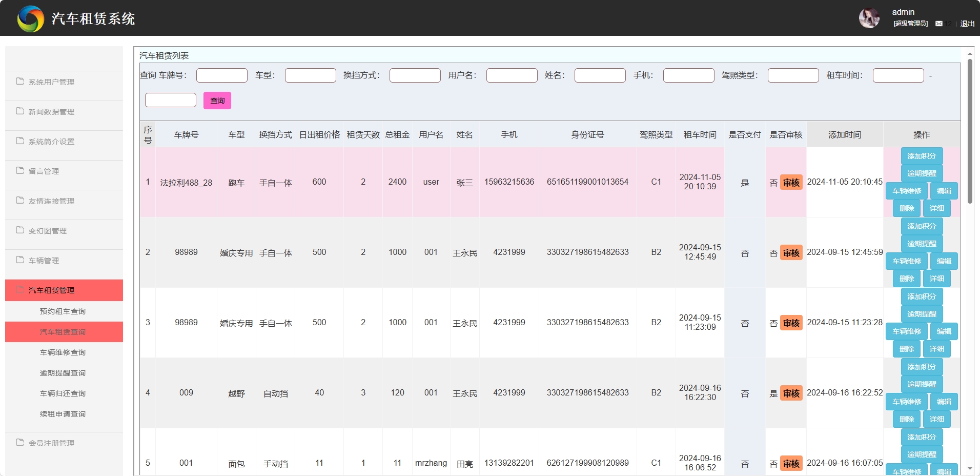
Task: Open the mail envelope icon in header
Action: pos(939,24)
